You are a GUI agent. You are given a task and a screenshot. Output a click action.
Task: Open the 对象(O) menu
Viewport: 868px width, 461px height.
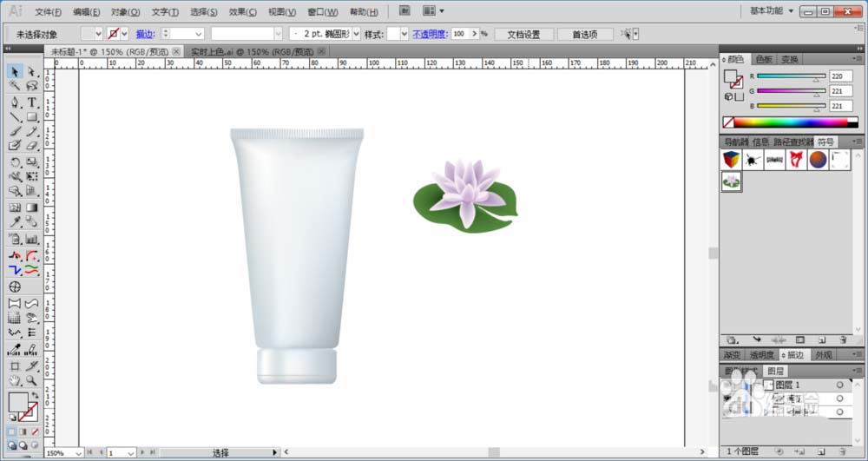coord(125,12)
